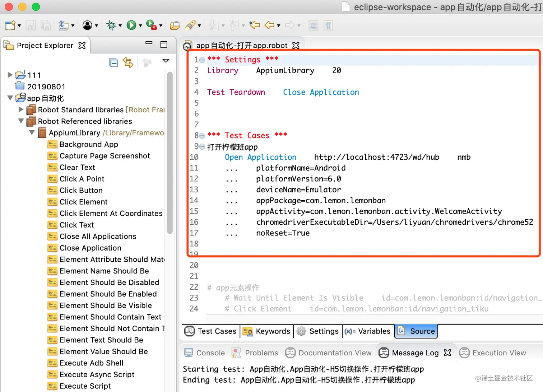Open the Project Explorer view menu triangle
543x392 pixels.
[166, 61]
